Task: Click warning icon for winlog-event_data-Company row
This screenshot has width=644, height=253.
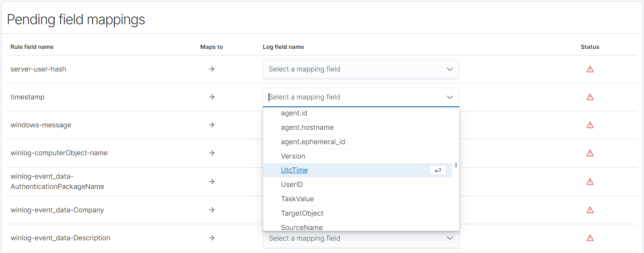Action: pyautogui.click(x=590, y=210)
